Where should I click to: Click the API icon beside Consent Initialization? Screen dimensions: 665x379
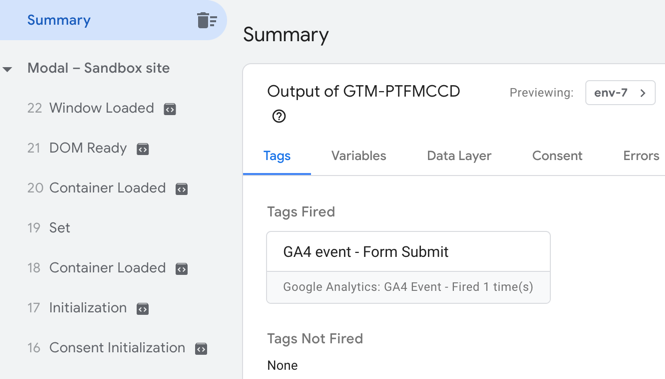click(201, 349)
